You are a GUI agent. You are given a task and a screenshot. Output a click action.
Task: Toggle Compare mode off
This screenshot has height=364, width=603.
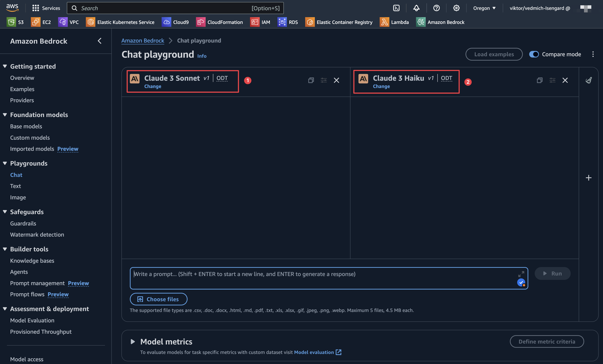pyautogui.click(x=534, y=54)
